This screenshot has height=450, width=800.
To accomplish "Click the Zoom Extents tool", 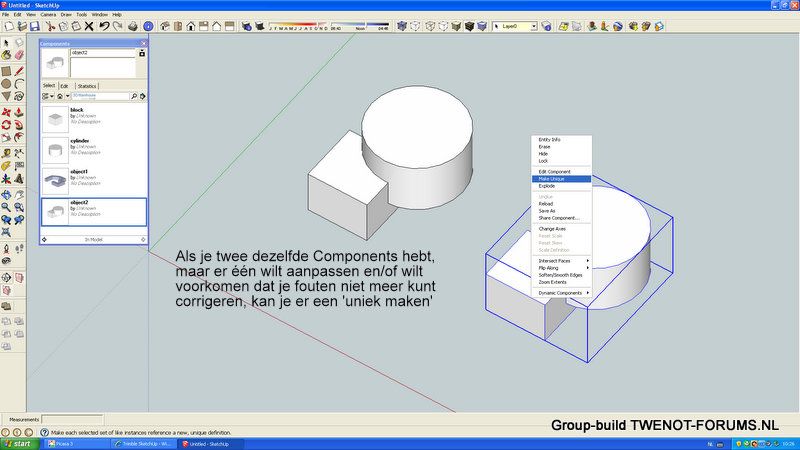I will pos(6,232).
